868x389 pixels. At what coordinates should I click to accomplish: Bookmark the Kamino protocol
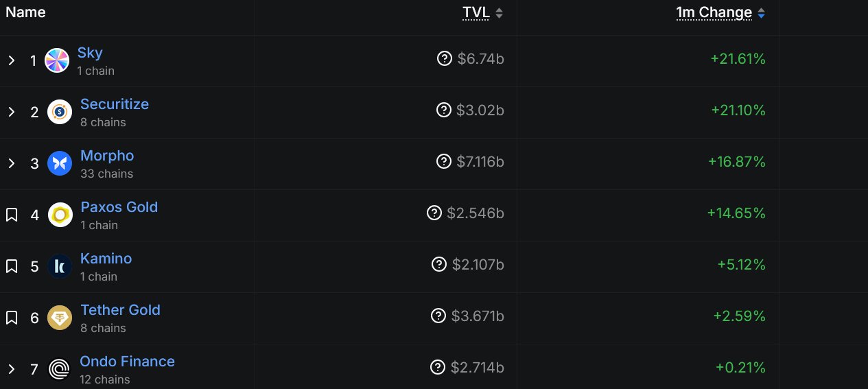click(12, 266)
